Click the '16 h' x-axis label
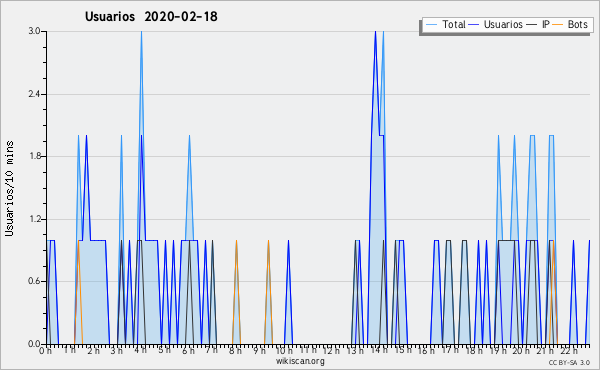Image resolution: width=600 pixels, height=370 pixels. [426, 350]
